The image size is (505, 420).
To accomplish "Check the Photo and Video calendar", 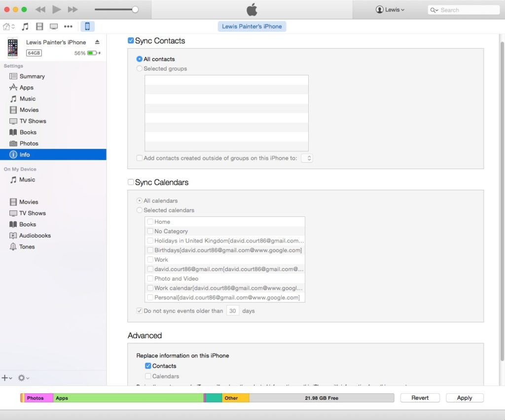I will coord(150,279).
